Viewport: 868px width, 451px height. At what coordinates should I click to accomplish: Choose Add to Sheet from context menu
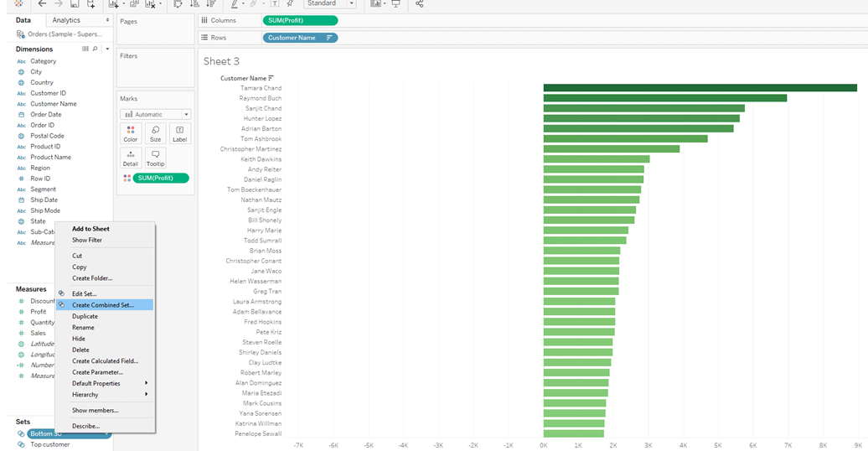(105, 229)
